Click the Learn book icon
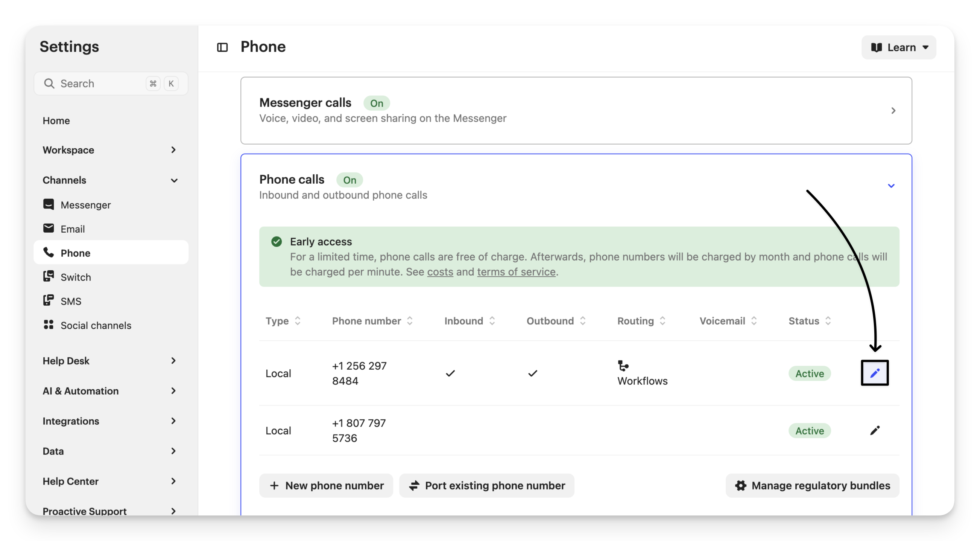The image size is (980, 541). click(877, 47)
